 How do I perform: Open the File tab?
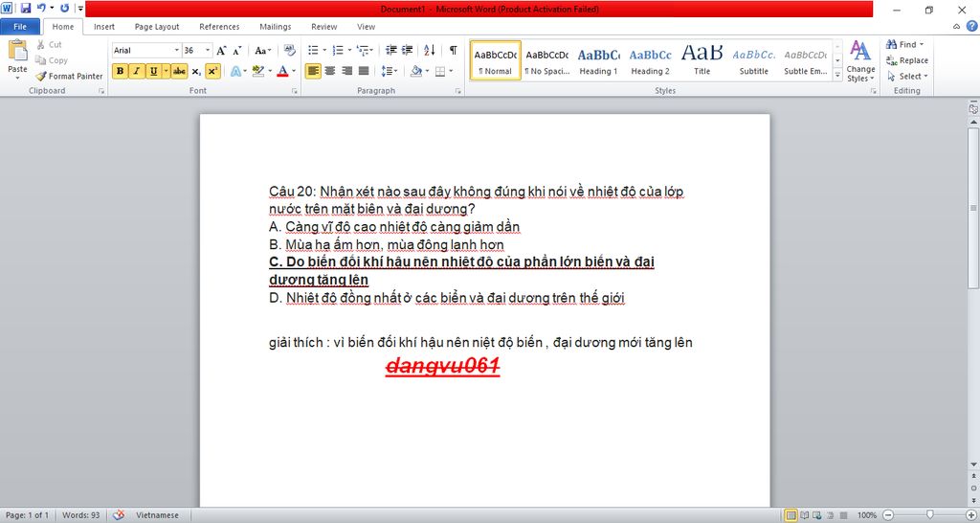pyautogui.click(x=20, y=26)
